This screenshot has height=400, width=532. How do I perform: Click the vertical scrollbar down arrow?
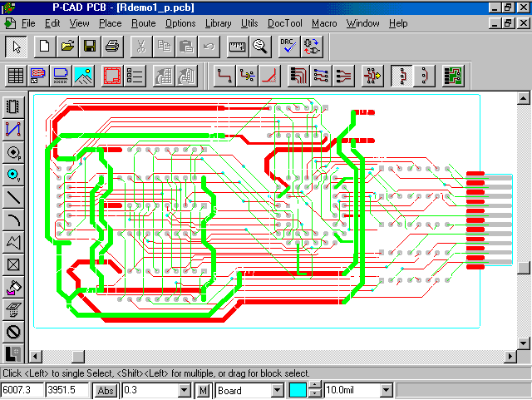523,343
